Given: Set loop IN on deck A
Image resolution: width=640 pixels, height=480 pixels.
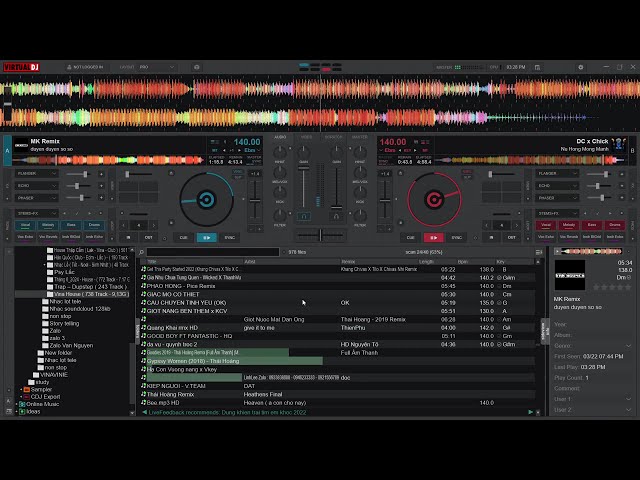Looking at the screenshot, I should (128, 237).
